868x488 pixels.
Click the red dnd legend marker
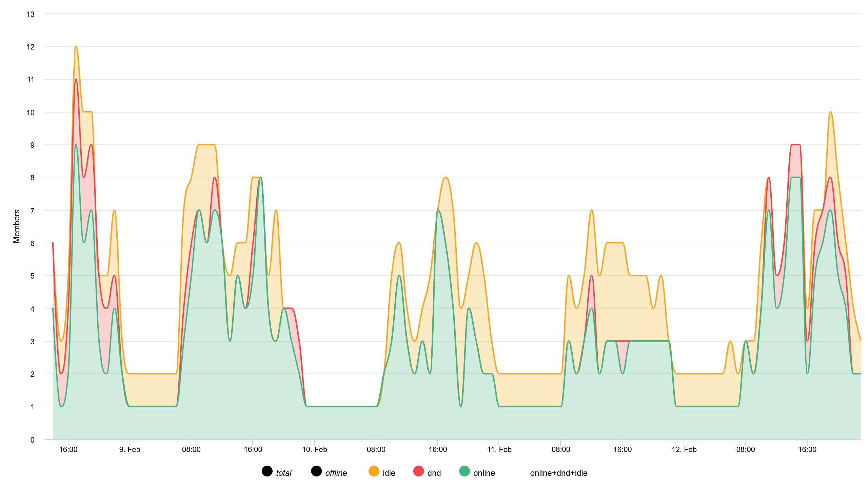tap(419, 471)
